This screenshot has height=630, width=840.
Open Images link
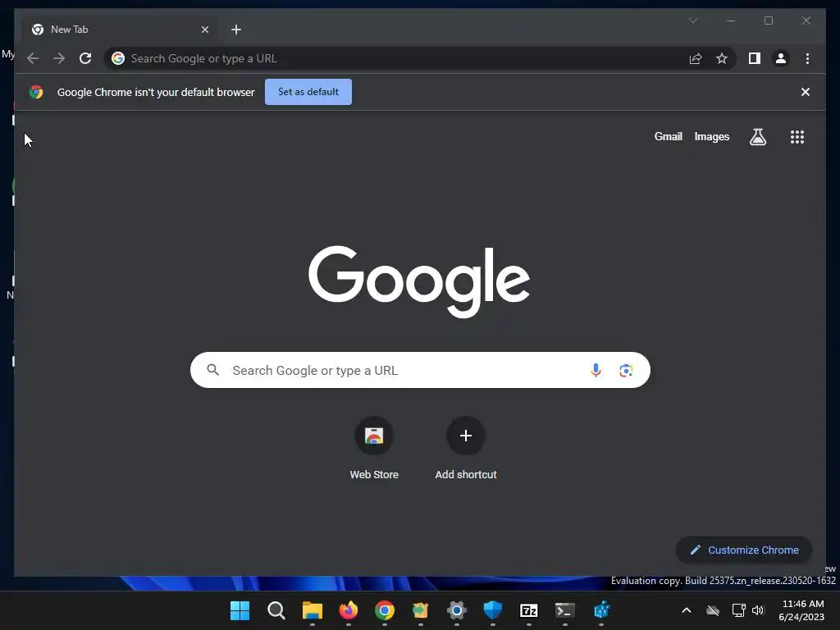point(711,137)
